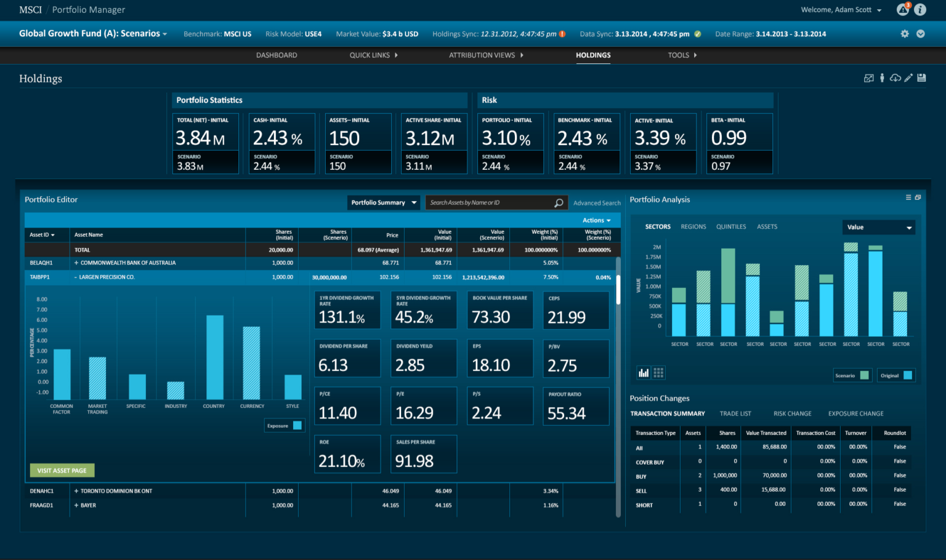Click the pencil edit icon in Holdings toolbar

[x=908, y=78]
